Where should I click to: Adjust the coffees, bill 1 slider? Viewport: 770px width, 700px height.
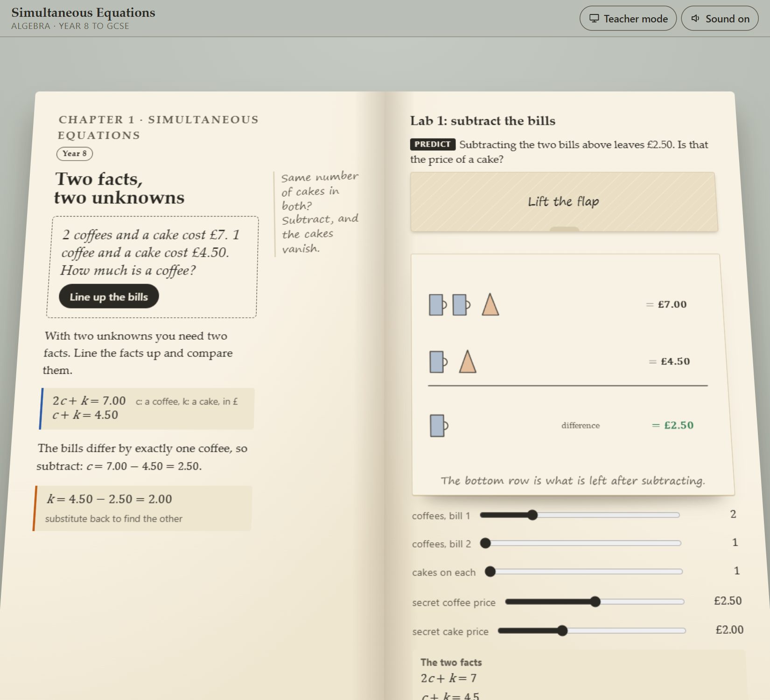(580, 515)
